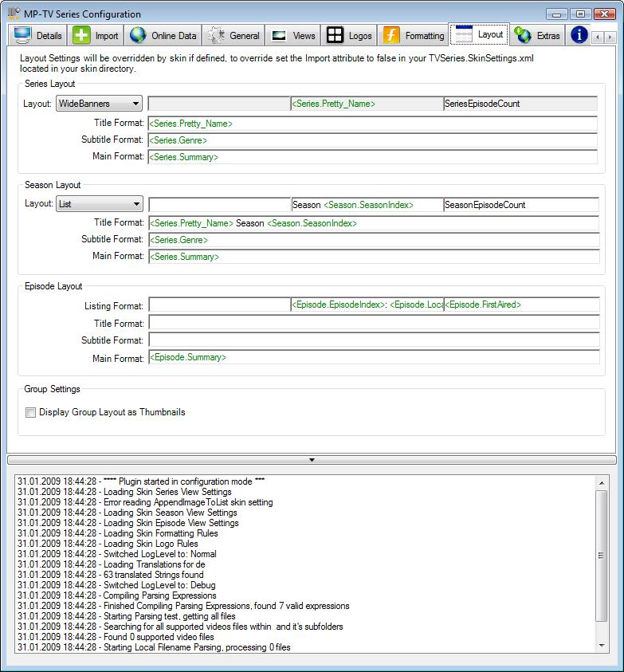Open the Season Layout List dropdown
624x672 pixels.
coord(99,204)
